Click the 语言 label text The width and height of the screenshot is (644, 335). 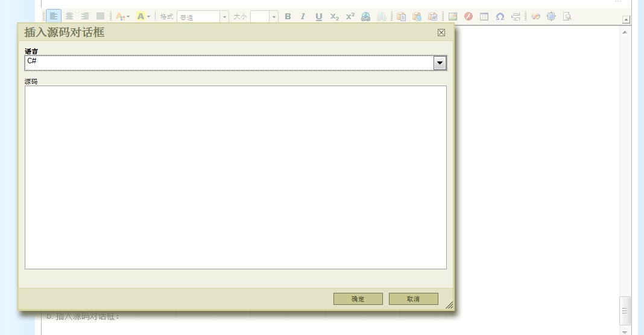click(x=31, y=51)
